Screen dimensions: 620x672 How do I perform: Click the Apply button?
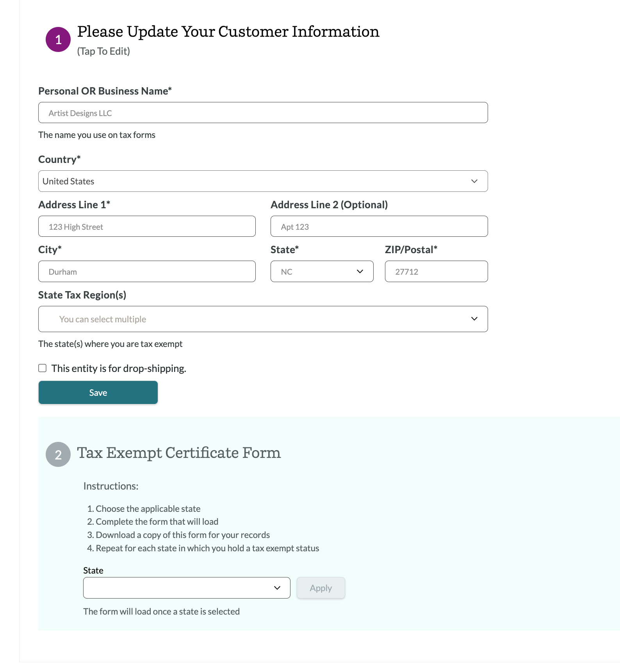point(321,588)
